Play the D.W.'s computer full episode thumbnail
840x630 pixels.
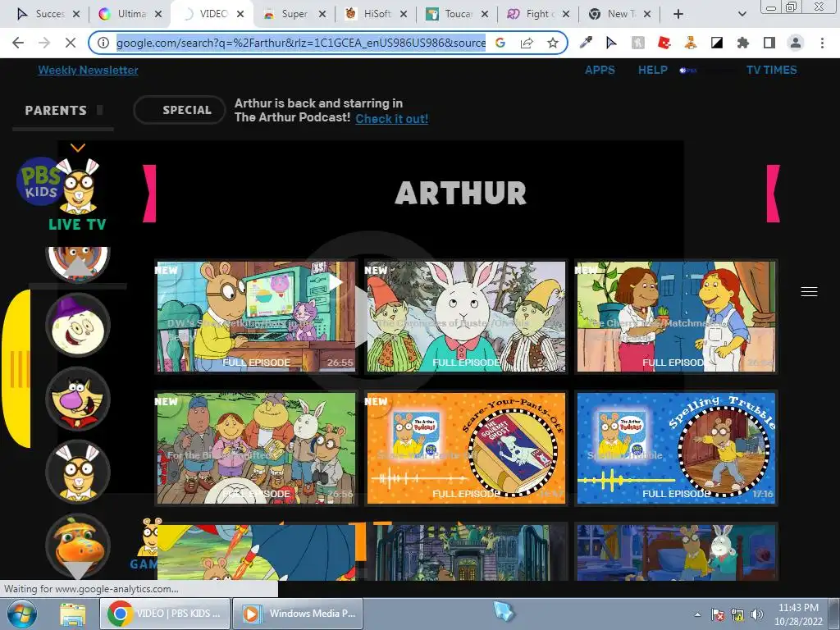coord(256,317)
